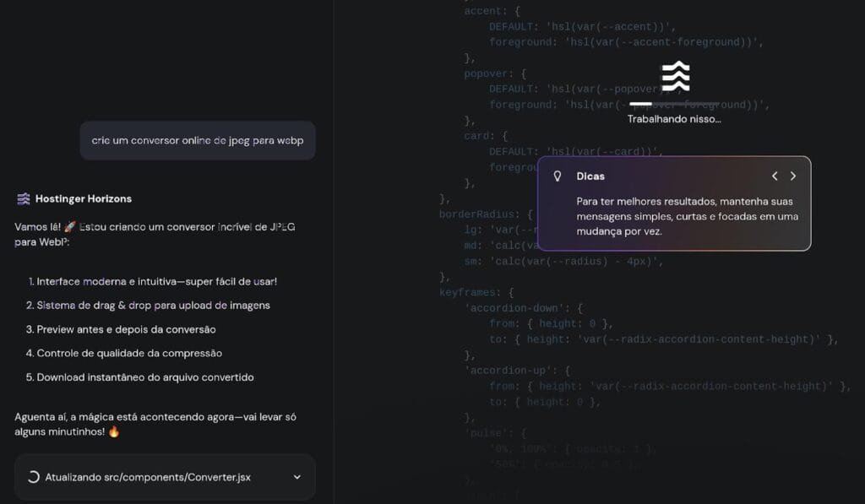The height and width of the screenshot is (504, 865).
Task: Show the previous tip with the left chevron
Action: pyautogui.click(x=775, y=176)
